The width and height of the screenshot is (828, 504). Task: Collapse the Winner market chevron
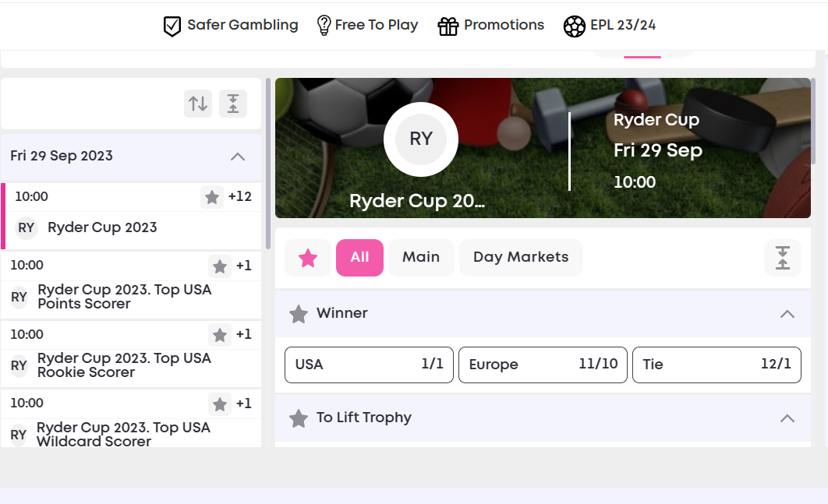(x=787, y=314)
